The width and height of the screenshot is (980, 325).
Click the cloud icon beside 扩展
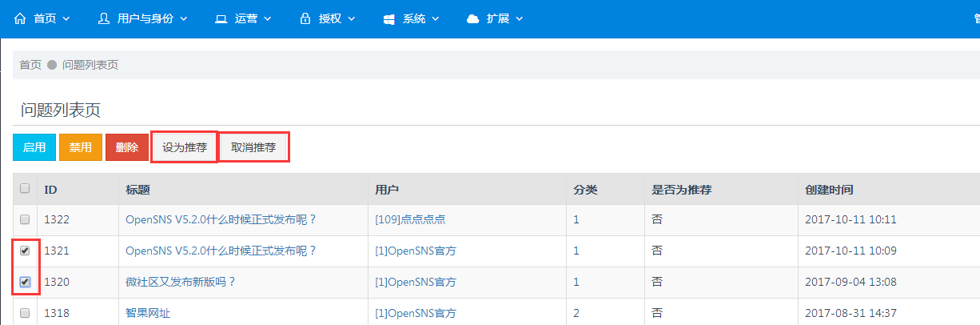[x=473, y=18]
